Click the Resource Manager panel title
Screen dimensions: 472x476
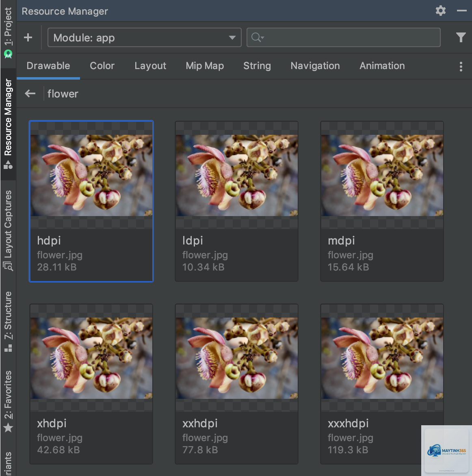(x=65, y=11)
